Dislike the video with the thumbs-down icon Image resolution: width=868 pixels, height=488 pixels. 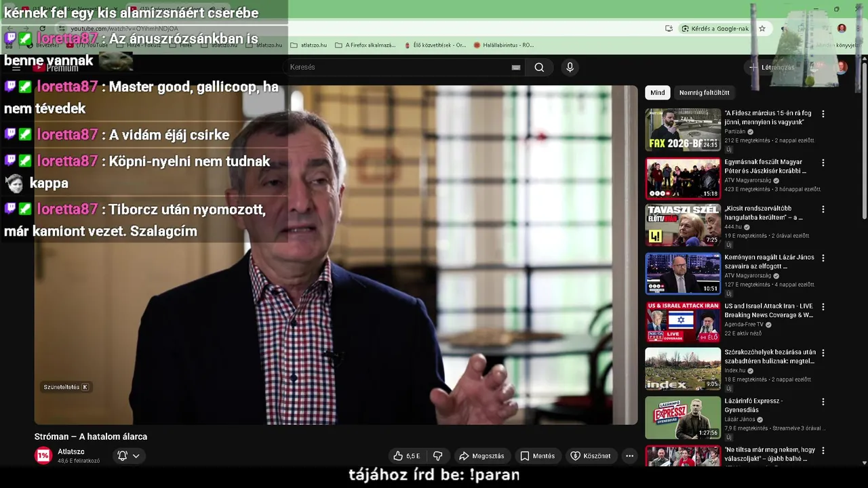[438, 456]
